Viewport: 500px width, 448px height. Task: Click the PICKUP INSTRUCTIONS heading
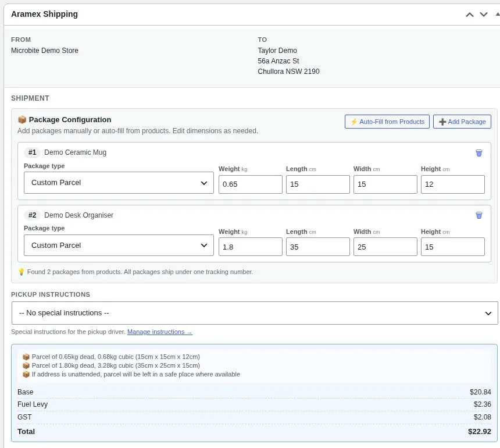[51, 294]
